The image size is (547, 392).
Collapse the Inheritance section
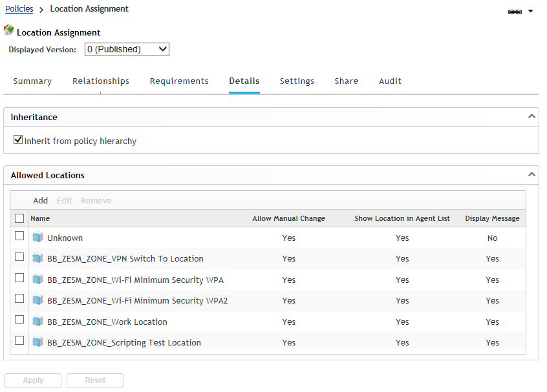tap(531, 116)
